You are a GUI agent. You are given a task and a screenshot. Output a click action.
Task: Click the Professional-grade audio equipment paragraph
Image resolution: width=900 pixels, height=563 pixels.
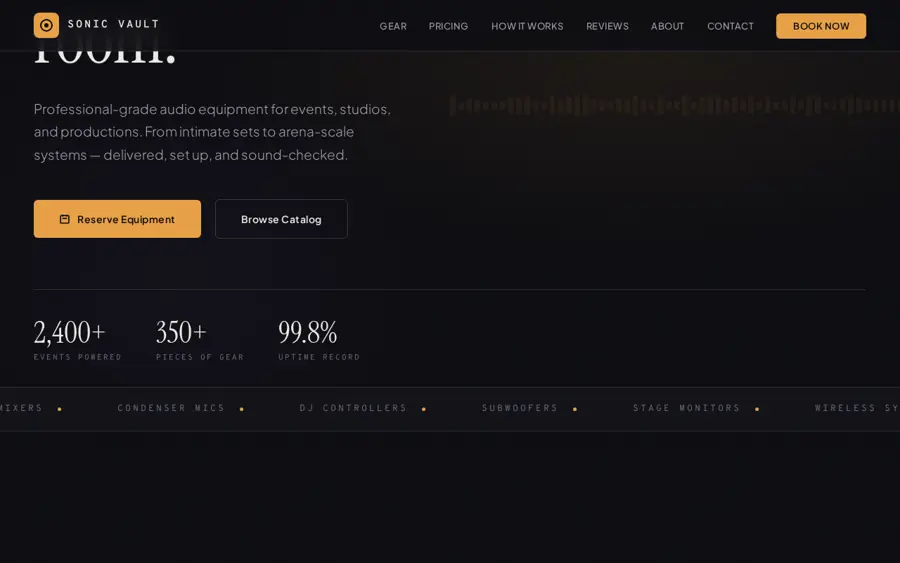(x=212, y=132)
